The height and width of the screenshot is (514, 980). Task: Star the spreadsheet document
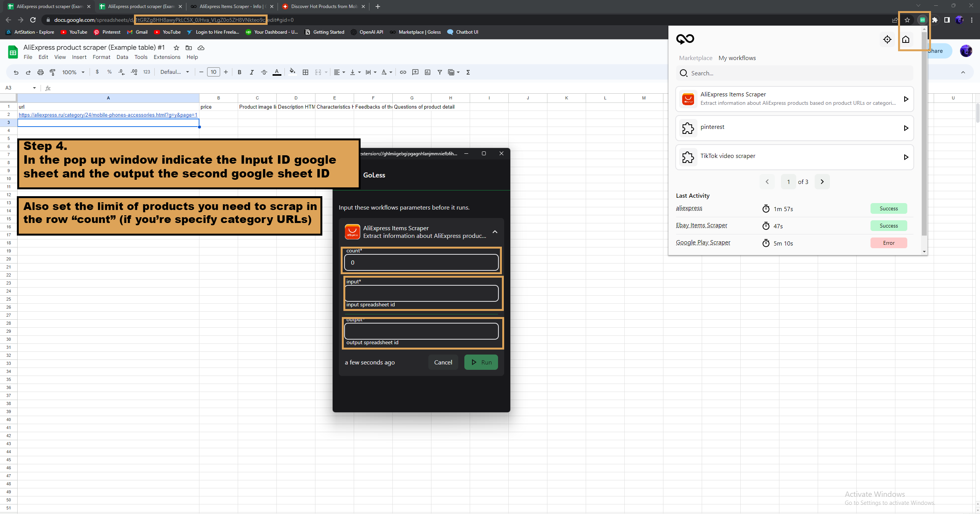tap(176, 48)
